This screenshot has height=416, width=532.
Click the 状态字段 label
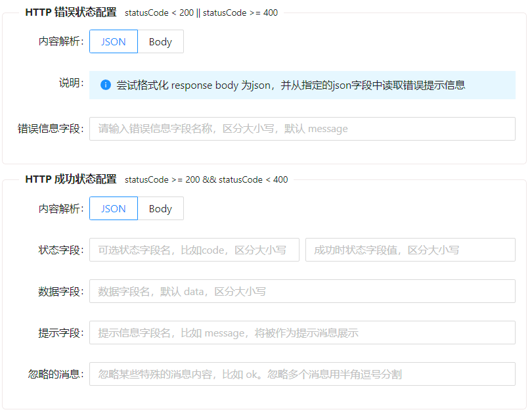tap(60, 250)
